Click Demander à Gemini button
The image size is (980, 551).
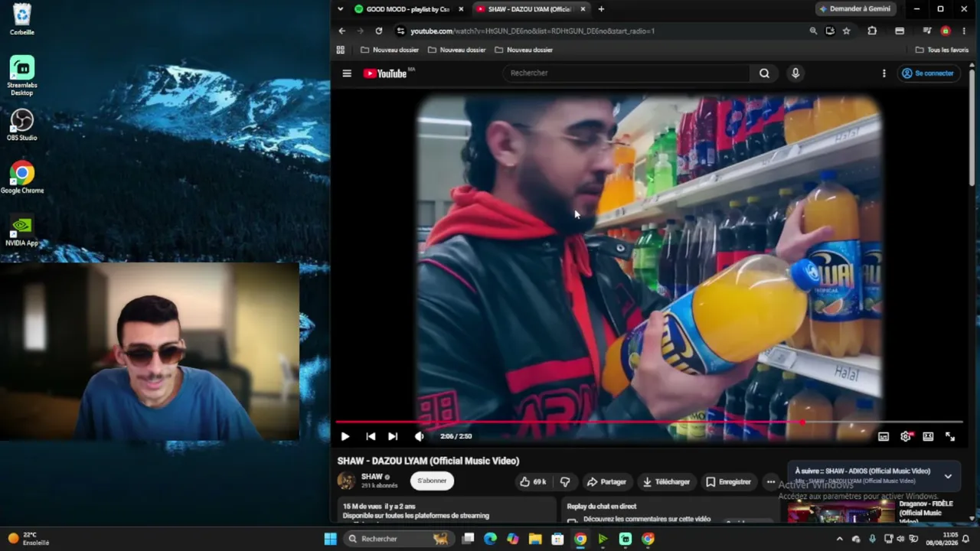point(855,9)
